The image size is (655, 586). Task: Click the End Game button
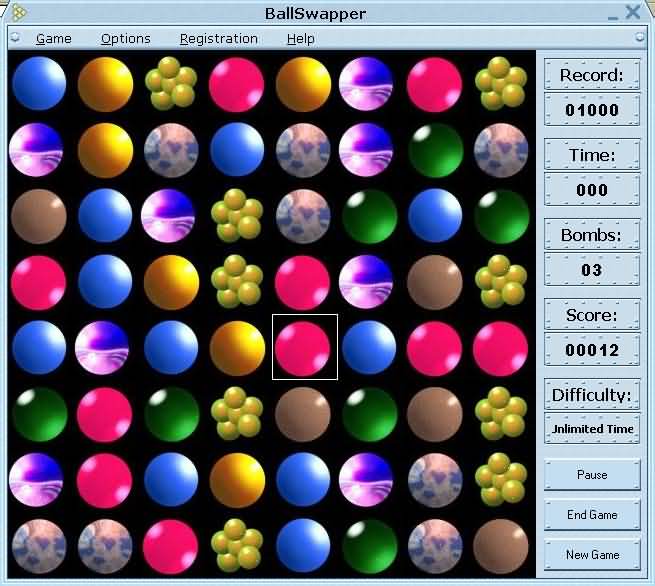[592, 515]
